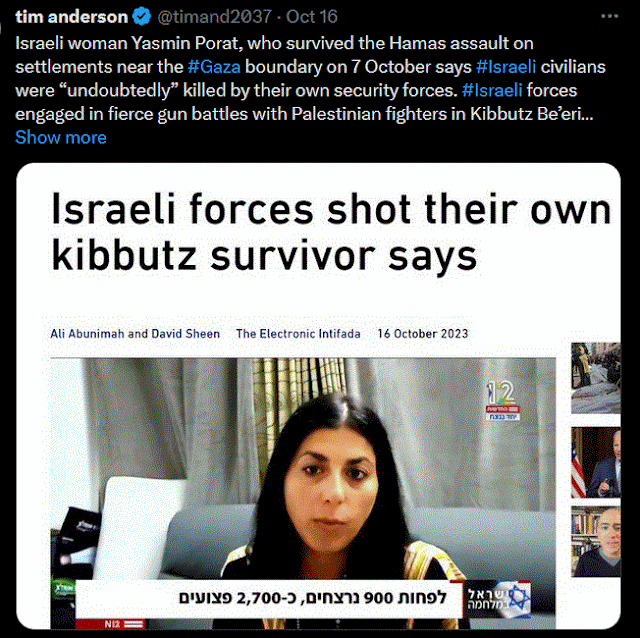Open the sidebar thumbnail with the American flag

click(x=596, y=462)
